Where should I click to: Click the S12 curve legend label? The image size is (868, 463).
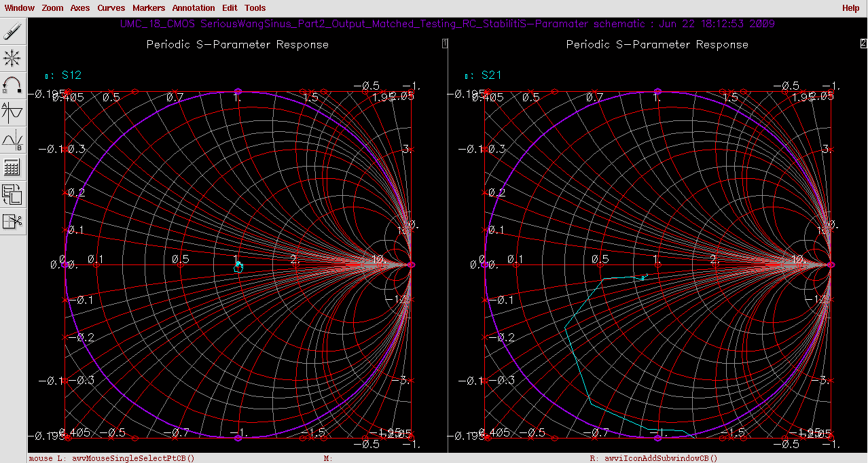click(x=71, y=75)
